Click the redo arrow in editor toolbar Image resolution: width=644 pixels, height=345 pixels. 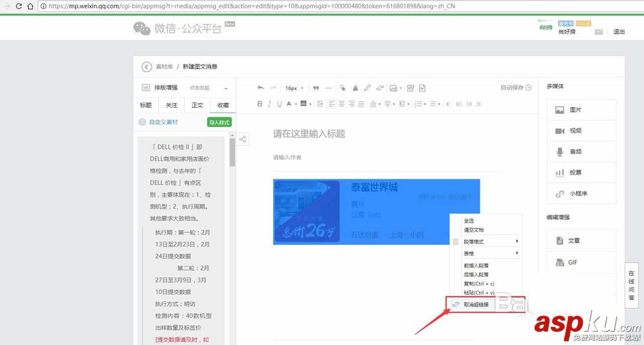pyautogui.click(x=274, y=88)
